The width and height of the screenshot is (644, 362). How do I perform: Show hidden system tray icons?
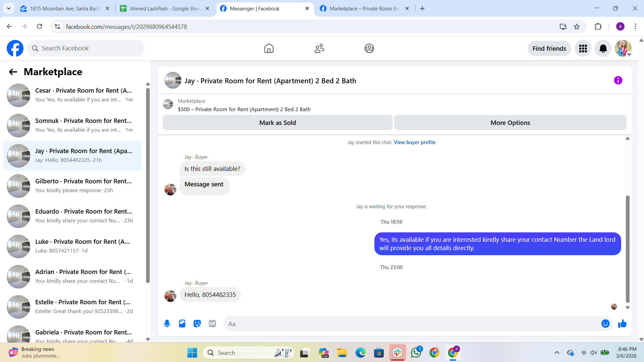(557, 353)
